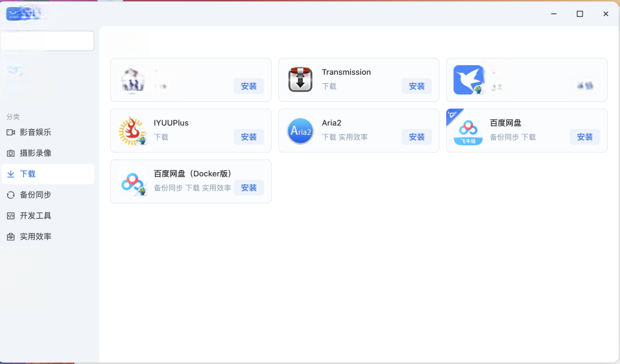This screenshot has width=620, height=364.
Task: Click the 开发工具 code icon
Action: 11,216
